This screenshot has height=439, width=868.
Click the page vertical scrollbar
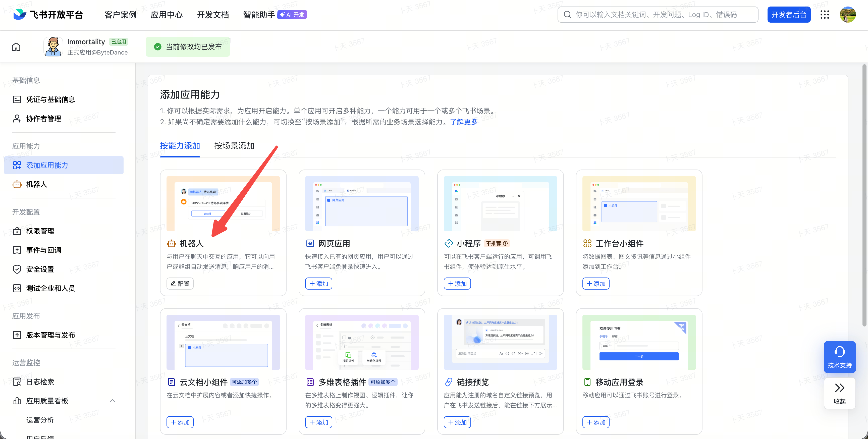(864, 195)
